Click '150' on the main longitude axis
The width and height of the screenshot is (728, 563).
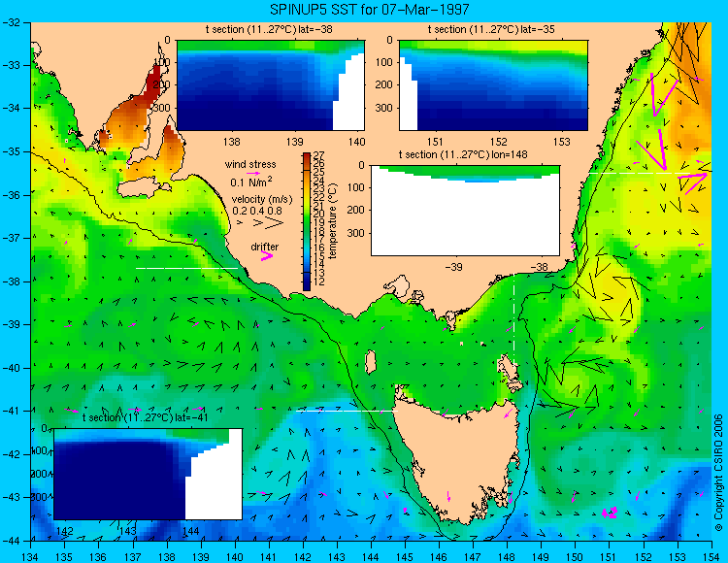coord(575,557)
